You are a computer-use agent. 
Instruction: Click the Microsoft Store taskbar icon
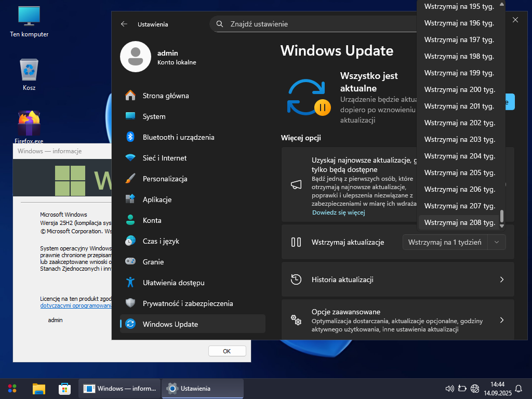coord(64,389)
